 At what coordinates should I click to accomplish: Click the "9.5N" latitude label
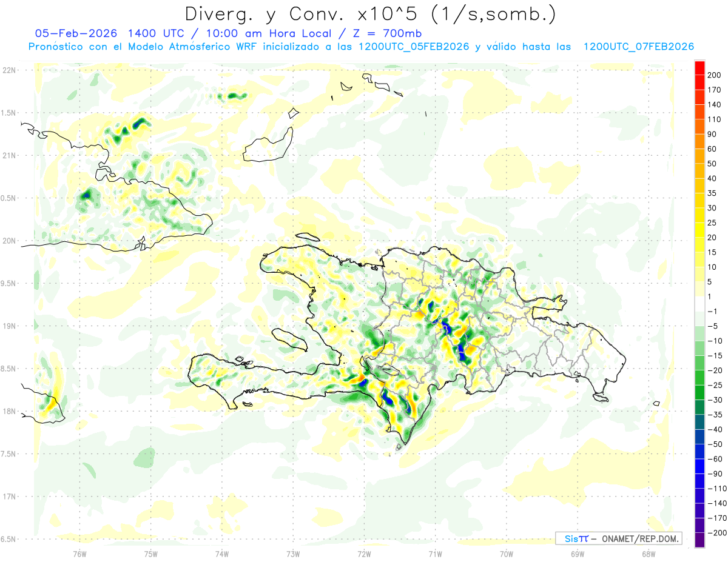[x=8, y=283]
